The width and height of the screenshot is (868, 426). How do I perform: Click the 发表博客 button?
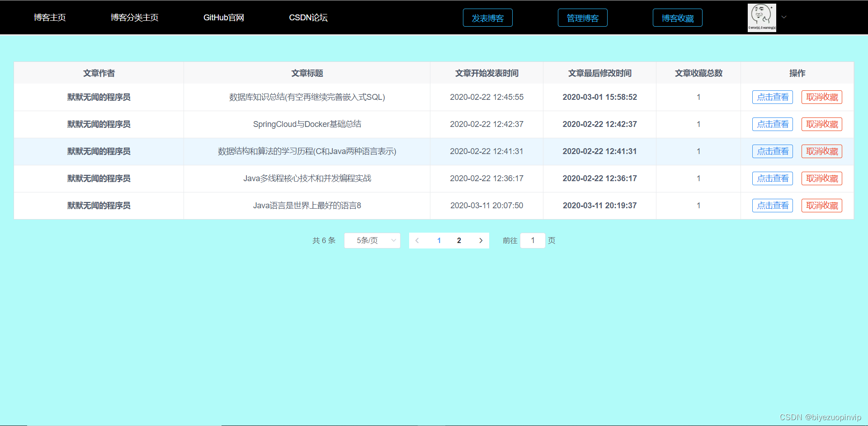(488, 18)
